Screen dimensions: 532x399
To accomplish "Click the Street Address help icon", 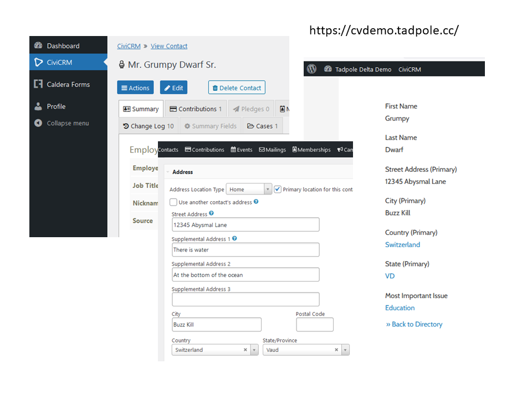I will [x=211, y=213].
